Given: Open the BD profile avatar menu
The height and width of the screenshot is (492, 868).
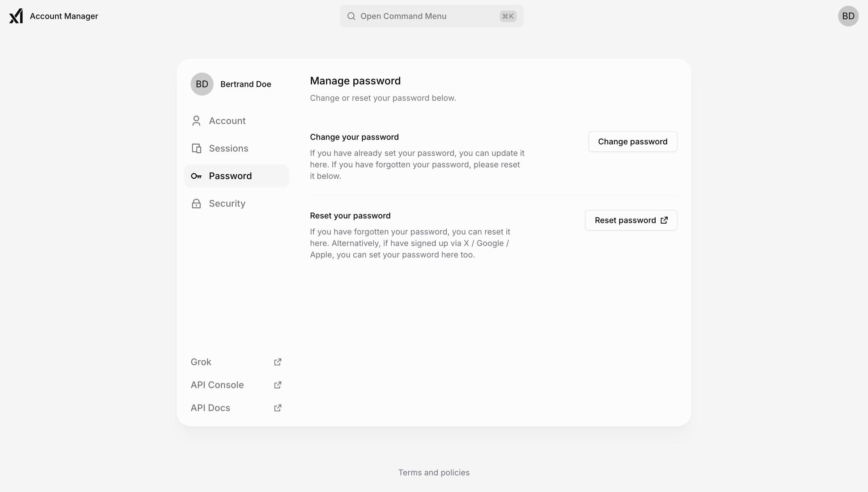Looking at the screenshot, I should pos(848,16).
